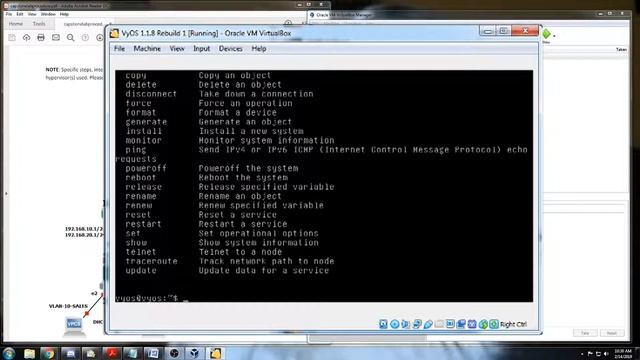Open OBS Studio taskbar icon

coord(174,353)
